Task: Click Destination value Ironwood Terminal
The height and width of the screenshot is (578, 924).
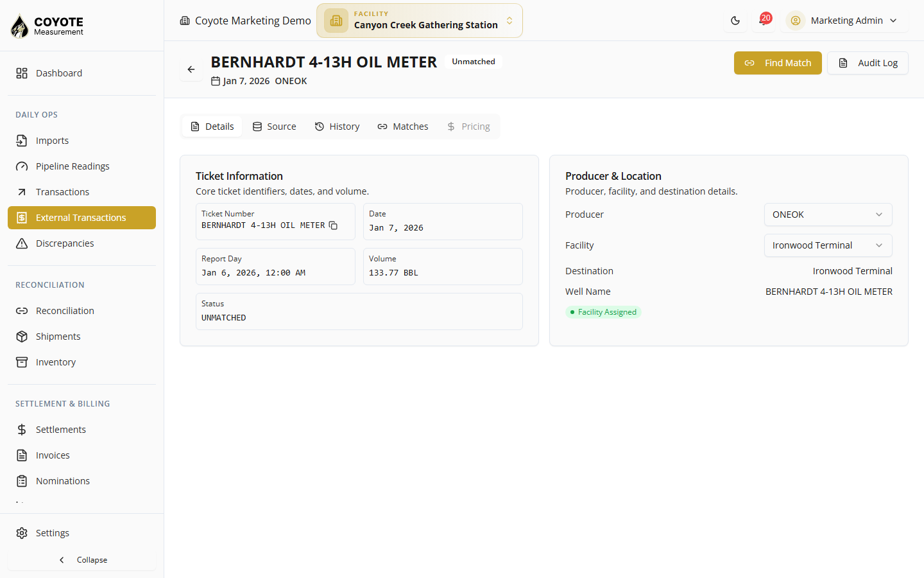Action: [x=852, y=271]
